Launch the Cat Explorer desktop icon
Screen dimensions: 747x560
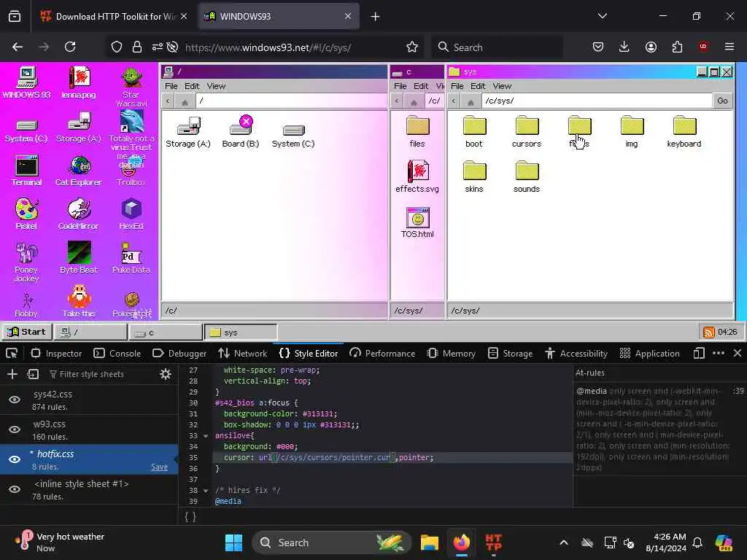79,171
